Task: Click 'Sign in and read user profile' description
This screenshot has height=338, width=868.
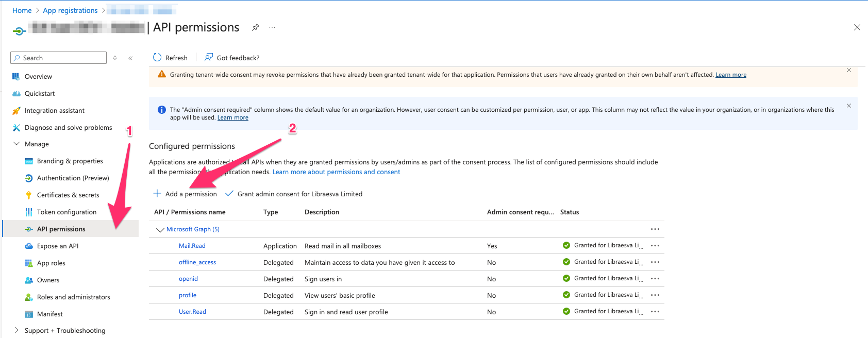Action: (346, 312)
